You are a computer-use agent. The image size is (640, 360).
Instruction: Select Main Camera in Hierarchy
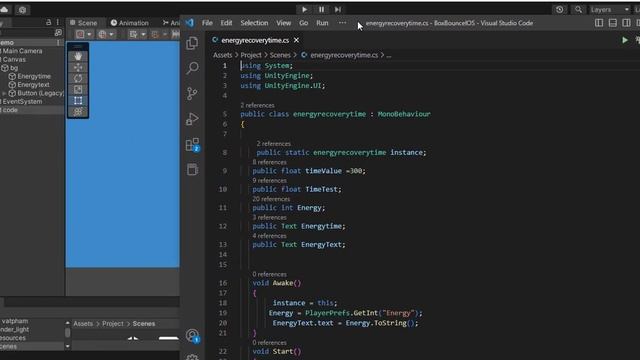(22, 51)
